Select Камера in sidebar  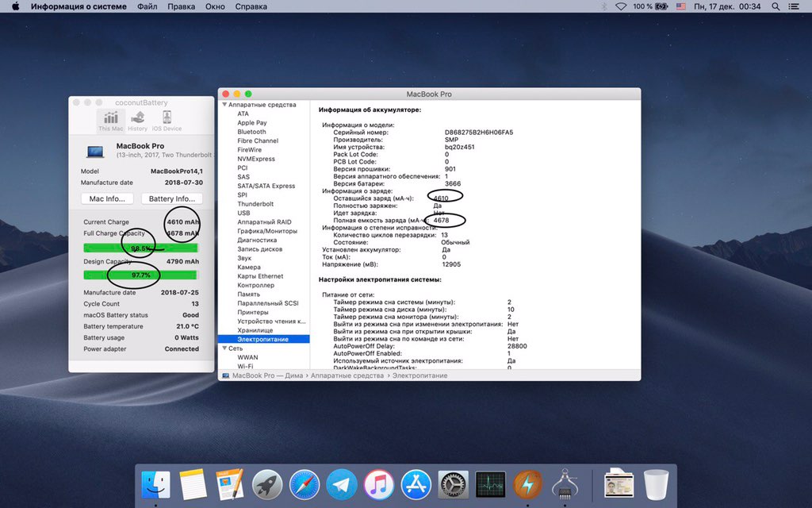click(x=249, y=267)
